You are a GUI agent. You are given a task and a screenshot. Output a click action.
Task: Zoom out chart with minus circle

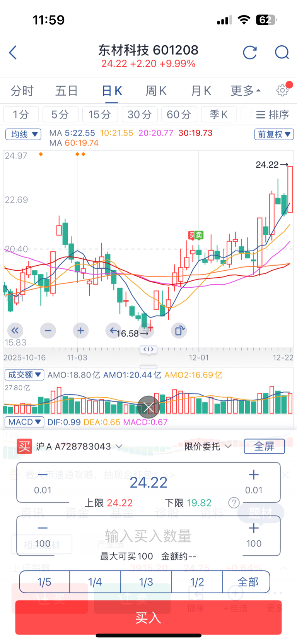tap(48, 331)
